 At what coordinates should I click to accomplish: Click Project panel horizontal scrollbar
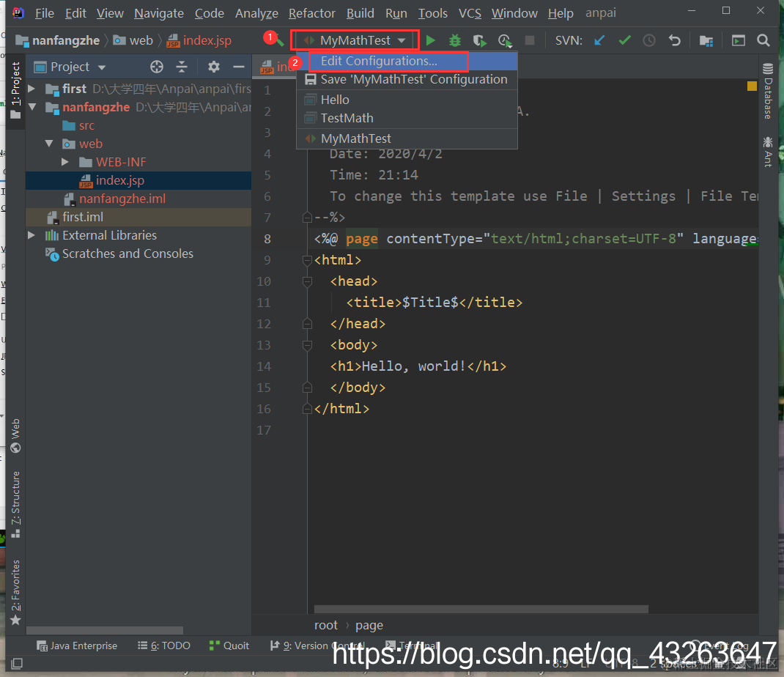[x=105, y=630]
